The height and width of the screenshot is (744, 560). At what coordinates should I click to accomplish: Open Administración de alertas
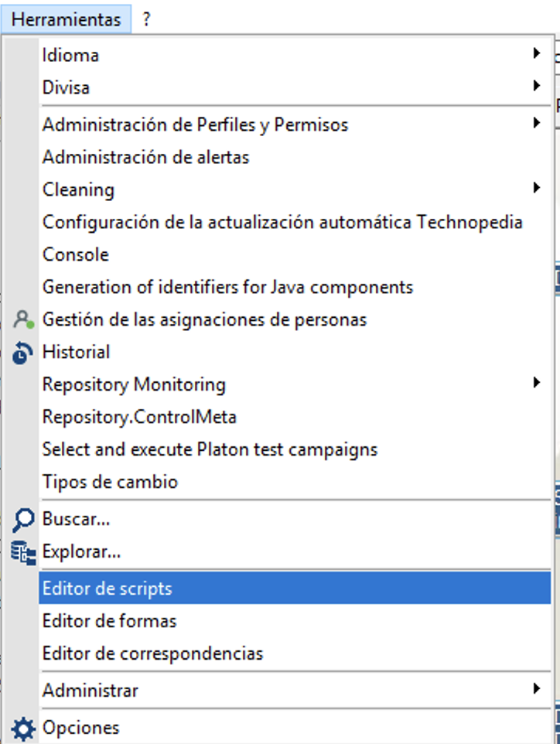pyautogui.click(x=295, y=158)
